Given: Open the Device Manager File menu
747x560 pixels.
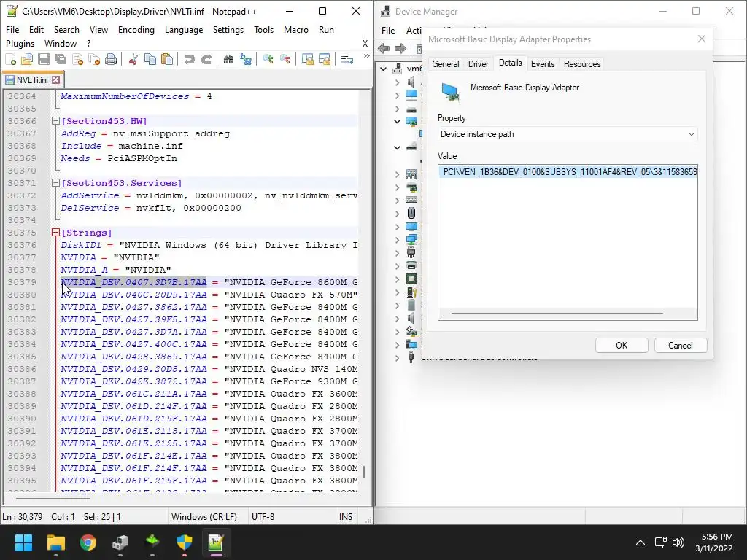Looking at the screenshot, I should click(388, 30).
